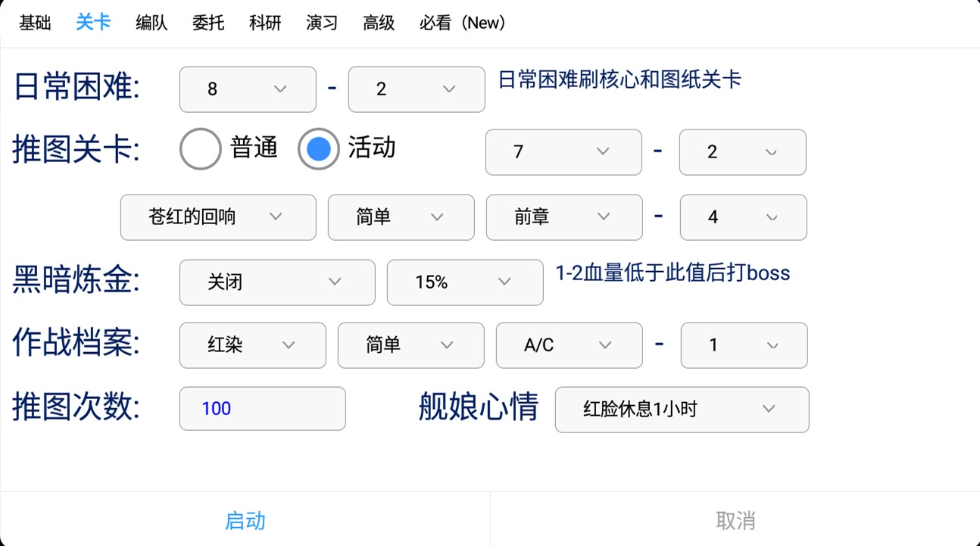The width and height of the screenshot is (980, 546).
Task: Switch to the 编队 tab
Action: (x=151, y=23)
